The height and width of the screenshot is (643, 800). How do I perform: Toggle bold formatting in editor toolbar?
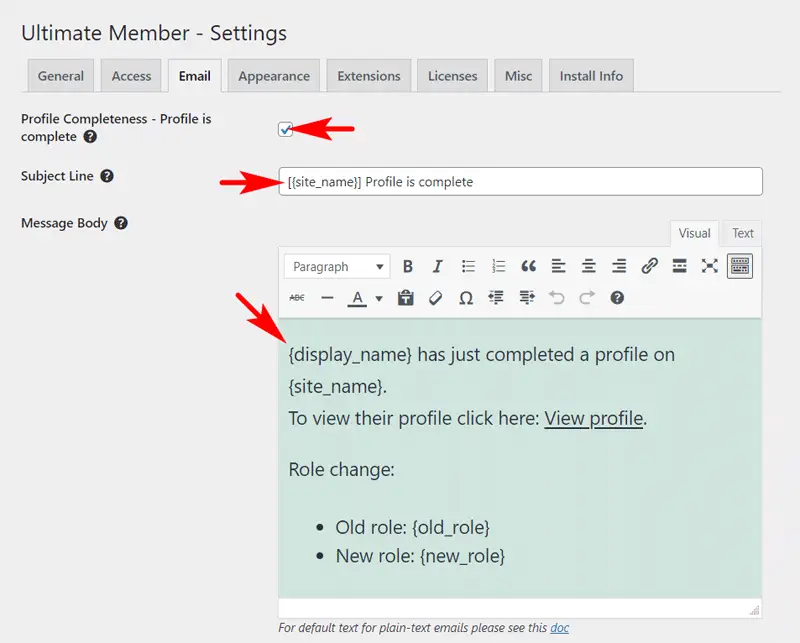pyautogui.click(x=407, y=266)
